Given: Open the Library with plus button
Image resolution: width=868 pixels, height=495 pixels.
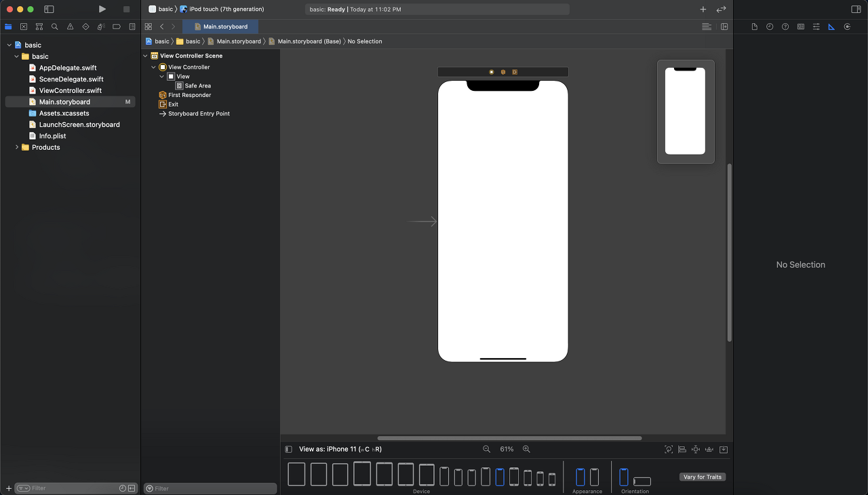Looking at the screenshot, I should click(x=703, y=9).
